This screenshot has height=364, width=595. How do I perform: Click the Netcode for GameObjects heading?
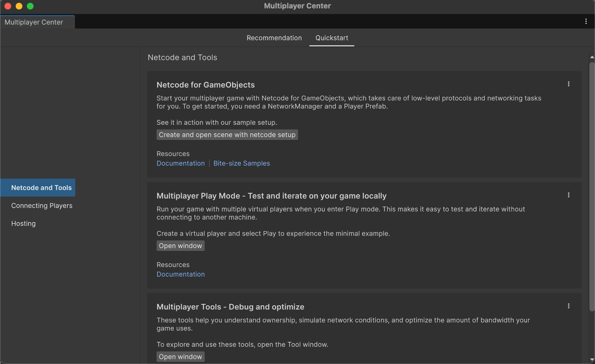pyautogui.click(x=206, y=85)
